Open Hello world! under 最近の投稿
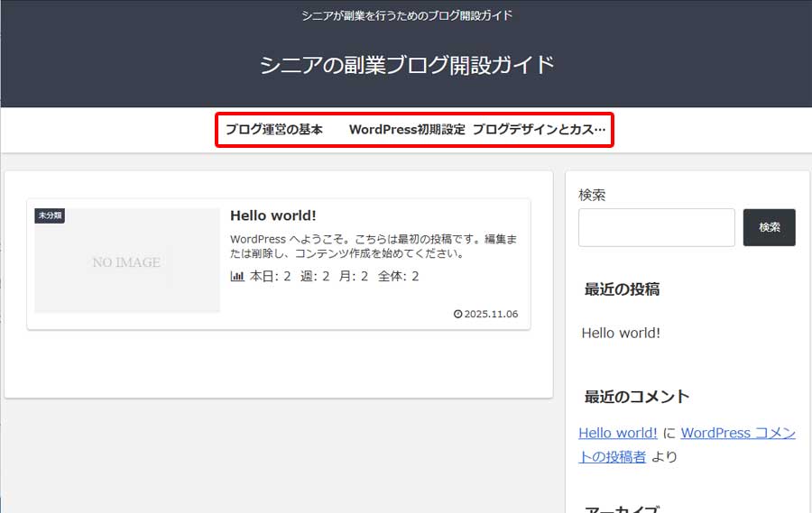This screenshot has width=812, height=513. [621, 333]
